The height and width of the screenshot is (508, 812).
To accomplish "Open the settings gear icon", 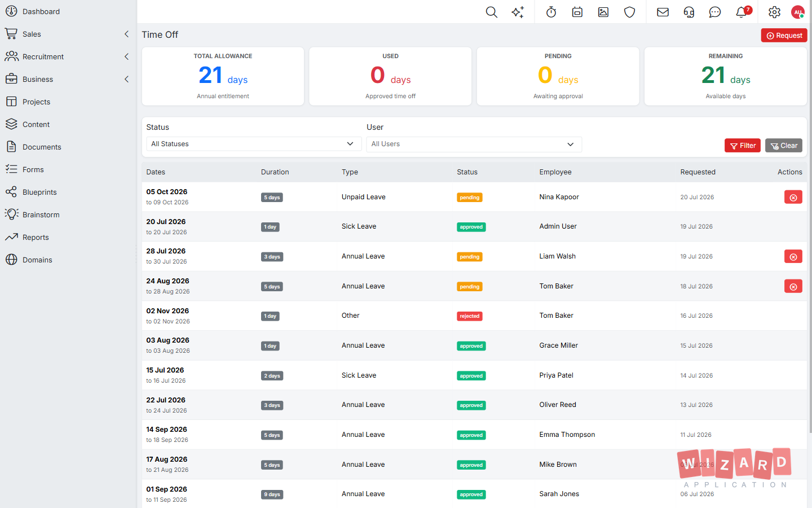I will pyautogui.click(x=775, y=12).
